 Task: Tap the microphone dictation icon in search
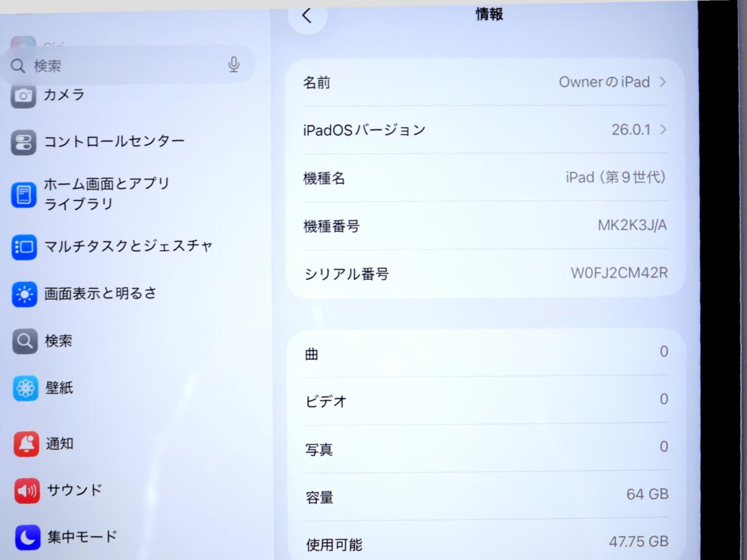pyautogui.click(x=233, y=64)
